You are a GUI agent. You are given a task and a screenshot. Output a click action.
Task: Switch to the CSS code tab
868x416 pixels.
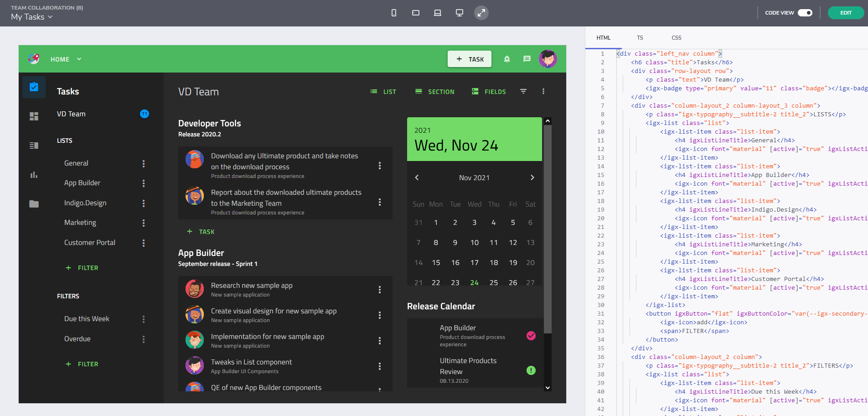676,37
